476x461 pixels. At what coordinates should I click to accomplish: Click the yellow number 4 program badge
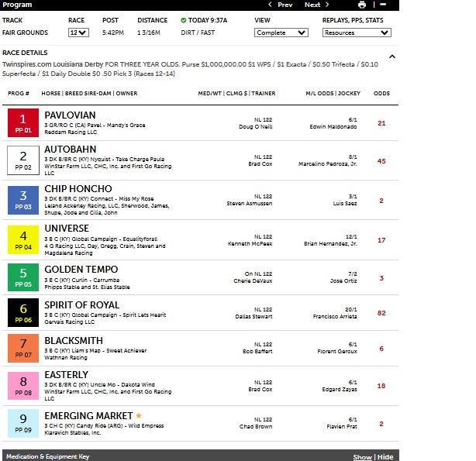click(x=22, y=240)
